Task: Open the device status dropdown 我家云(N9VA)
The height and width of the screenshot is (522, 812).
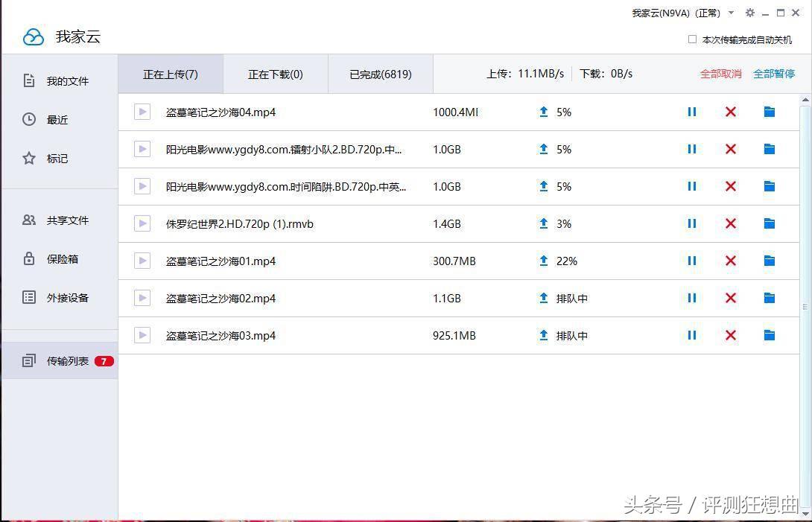Action: coord(675,13)
